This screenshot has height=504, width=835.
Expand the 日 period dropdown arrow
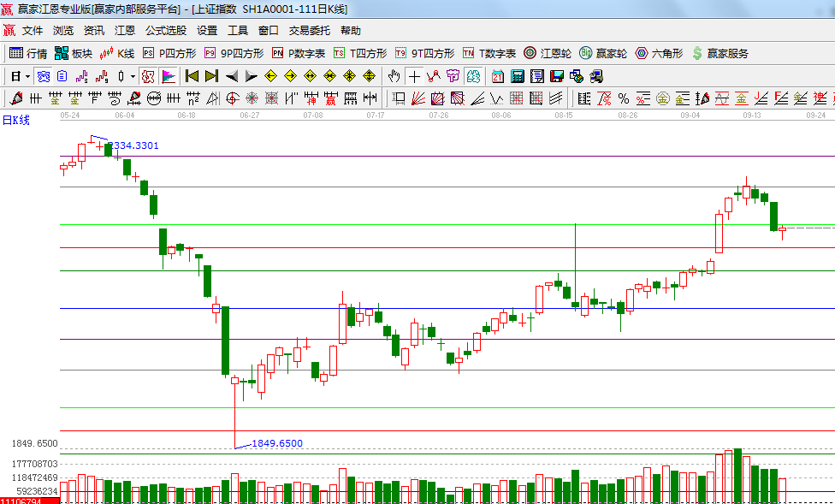click(x=27, y=76)
